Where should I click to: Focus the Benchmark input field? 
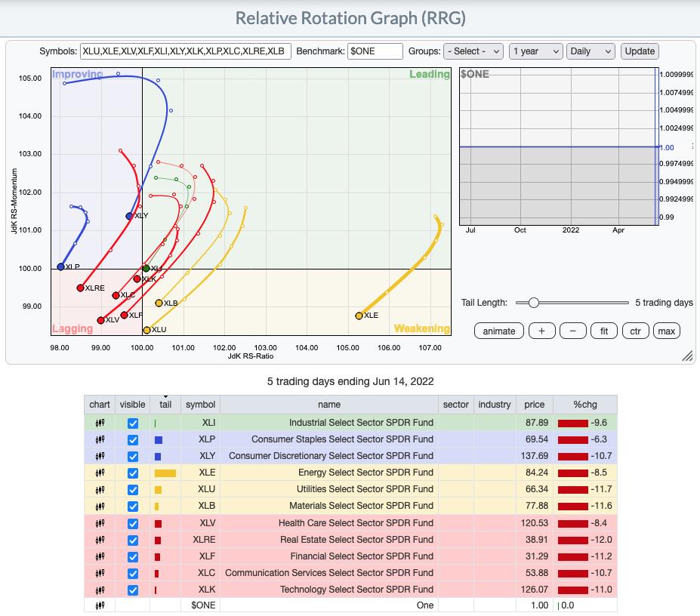pos(375,51)
